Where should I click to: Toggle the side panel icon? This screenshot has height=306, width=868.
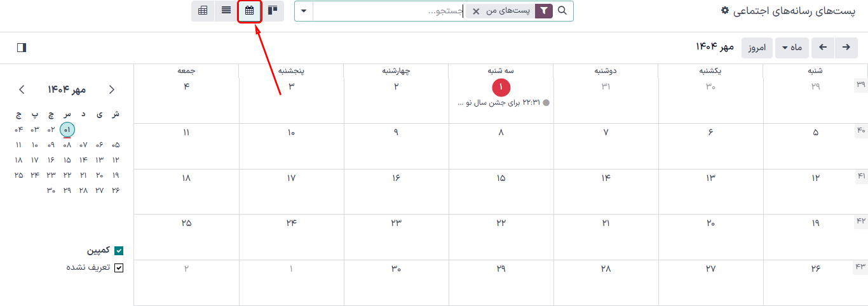22,48
